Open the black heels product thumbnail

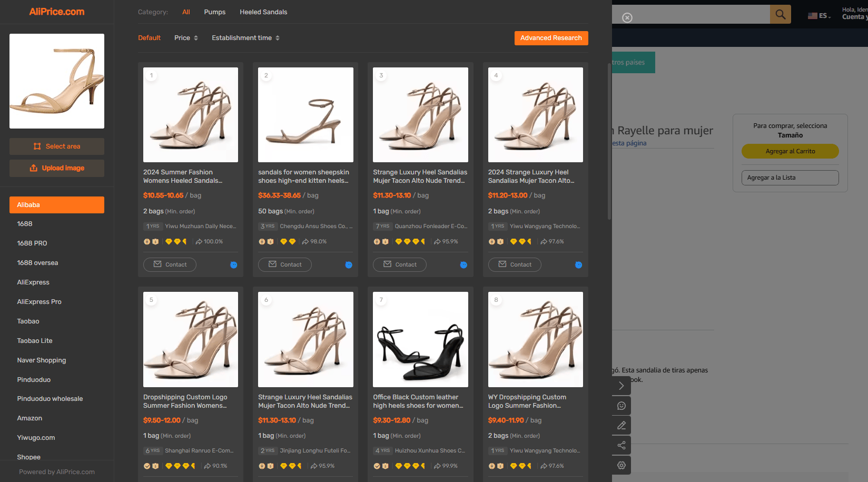(x=420, y=339)
